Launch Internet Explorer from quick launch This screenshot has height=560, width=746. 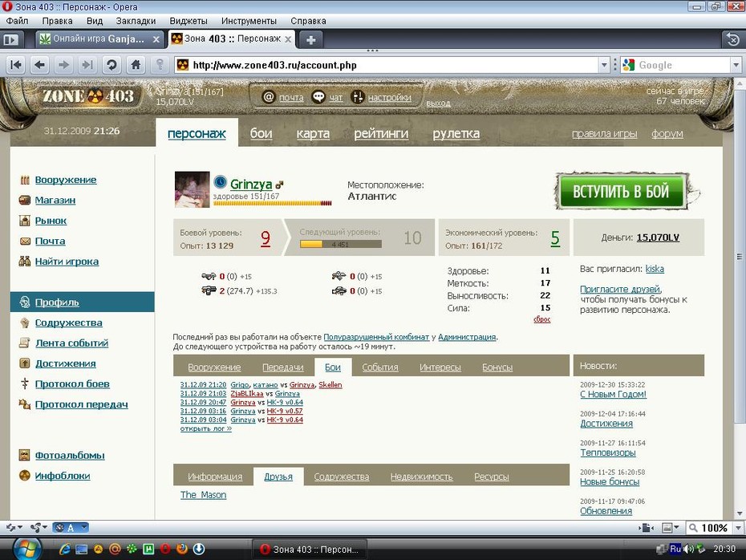[65, 549]
